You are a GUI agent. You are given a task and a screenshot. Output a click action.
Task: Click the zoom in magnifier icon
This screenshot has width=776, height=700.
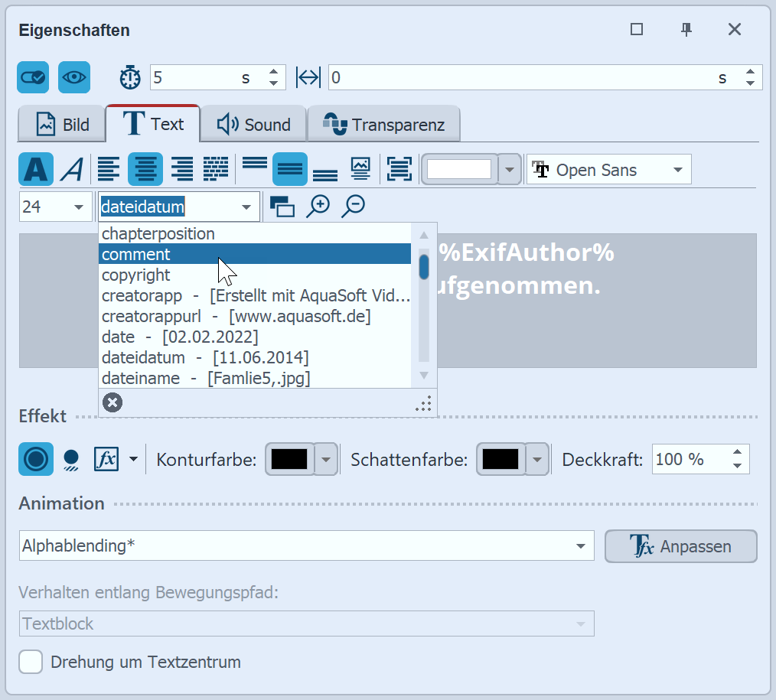pyautogui.click(x=318, y=207)
